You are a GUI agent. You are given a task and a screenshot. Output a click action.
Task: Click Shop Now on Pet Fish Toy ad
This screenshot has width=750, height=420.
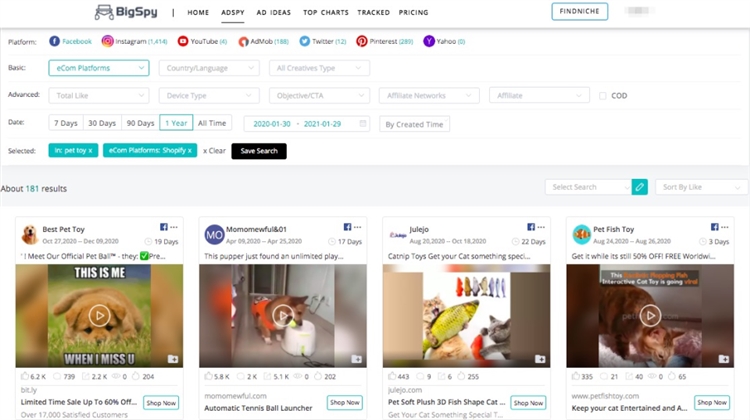pos(712,402)
